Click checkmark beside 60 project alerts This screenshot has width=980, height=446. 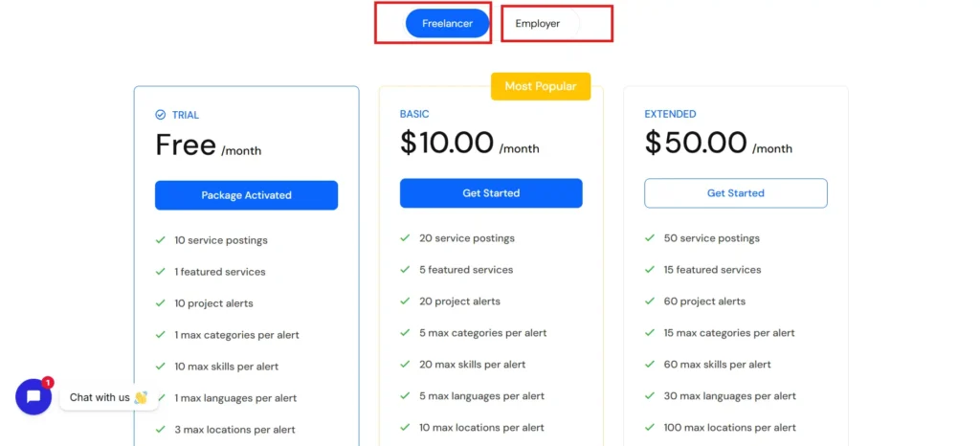[x=651, y=301]
